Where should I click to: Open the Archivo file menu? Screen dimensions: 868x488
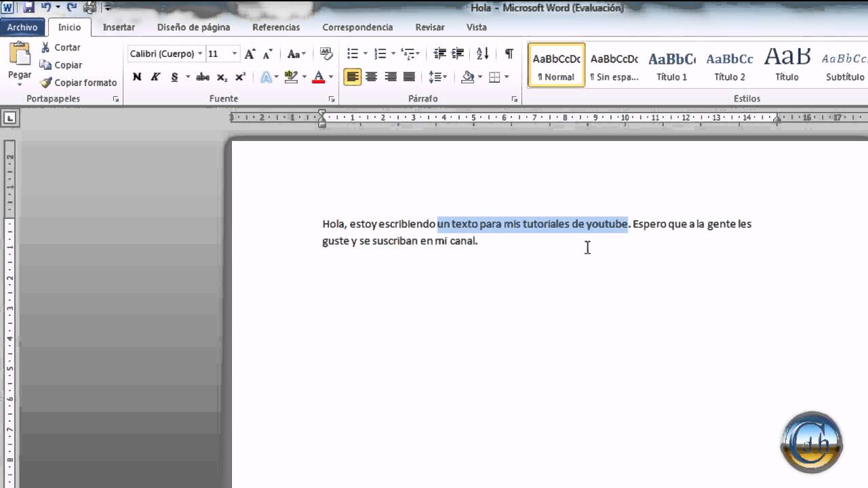[x=22, y=28]
